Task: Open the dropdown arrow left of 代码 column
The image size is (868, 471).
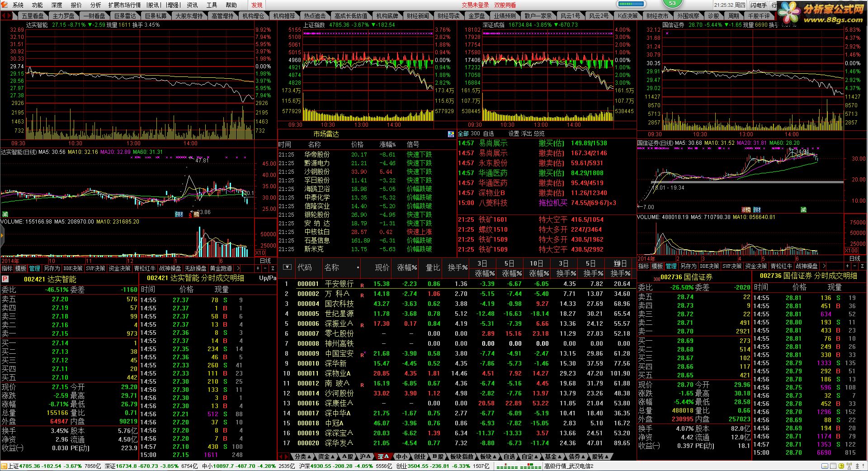Action: [x=287, y=267]
